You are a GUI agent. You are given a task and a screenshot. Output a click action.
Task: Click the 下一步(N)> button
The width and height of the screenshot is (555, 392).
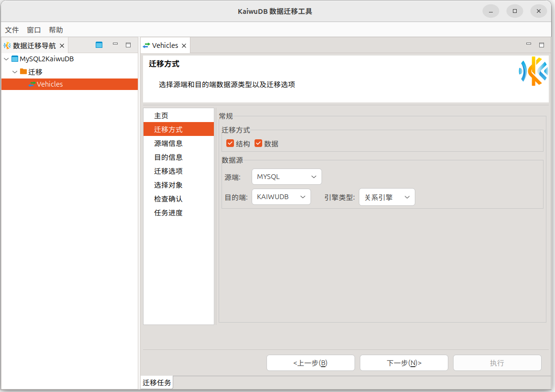[404, 363]
